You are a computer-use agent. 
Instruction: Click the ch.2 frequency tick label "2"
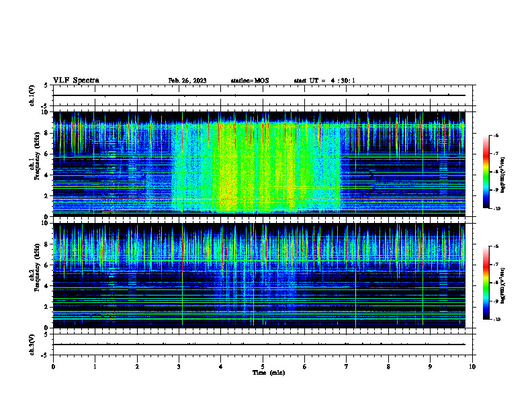(47, 307)
